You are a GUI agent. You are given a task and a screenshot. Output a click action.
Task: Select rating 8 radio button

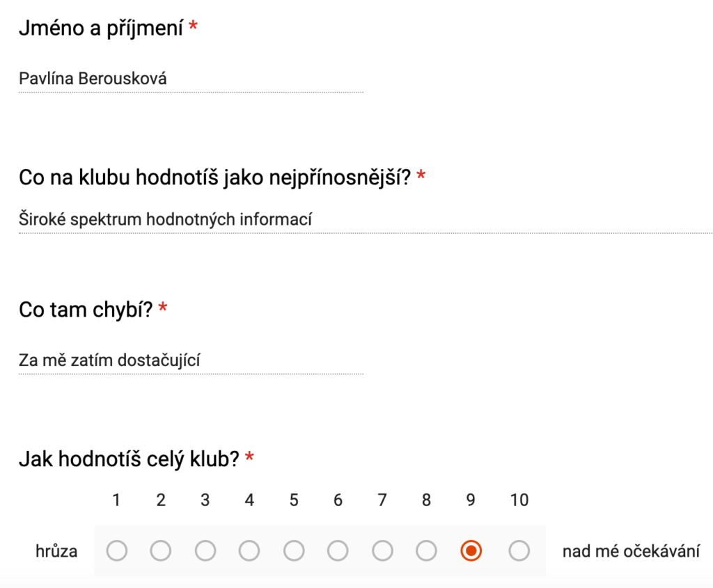[426, 550]
